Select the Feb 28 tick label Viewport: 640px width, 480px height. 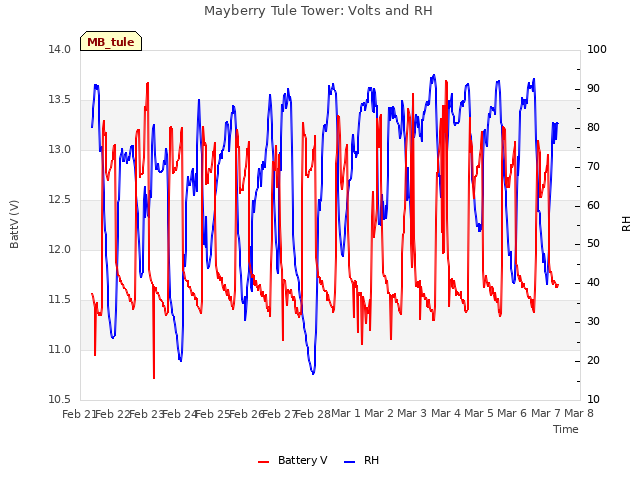pyautogui.click(x=313, y=414)
